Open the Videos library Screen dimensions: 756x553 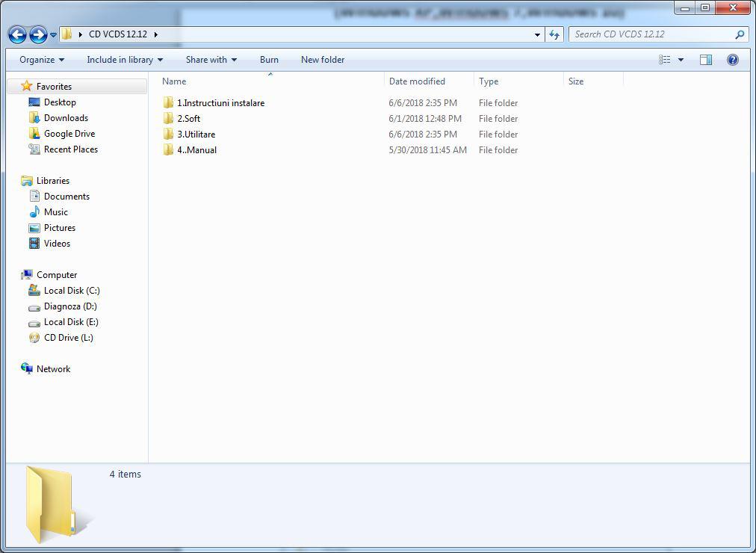57,244
